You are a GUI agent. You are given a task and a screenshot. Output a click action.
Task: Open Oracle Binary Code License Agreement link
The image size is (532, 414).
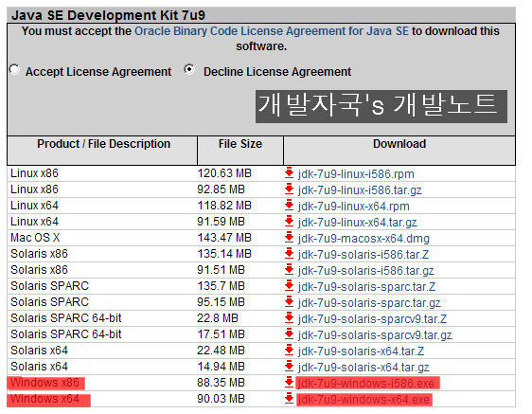click(x=272, y=31)
